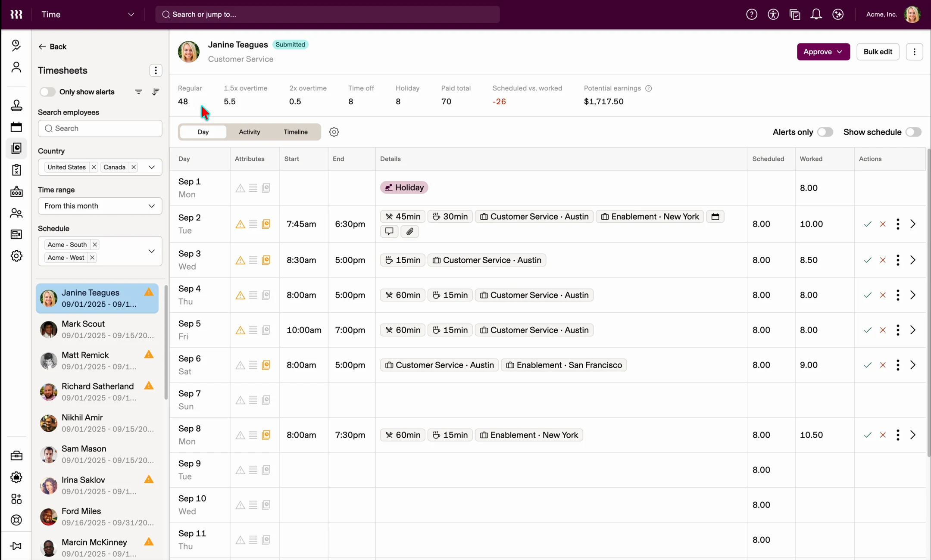Select Mark Scout's timesheet

click(97, 330)
